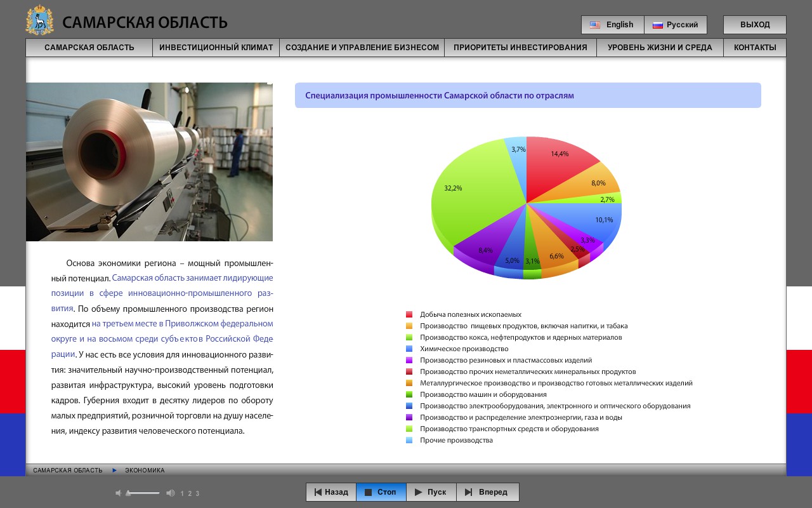
Task: Click the US flag icon
Action: 595,25
